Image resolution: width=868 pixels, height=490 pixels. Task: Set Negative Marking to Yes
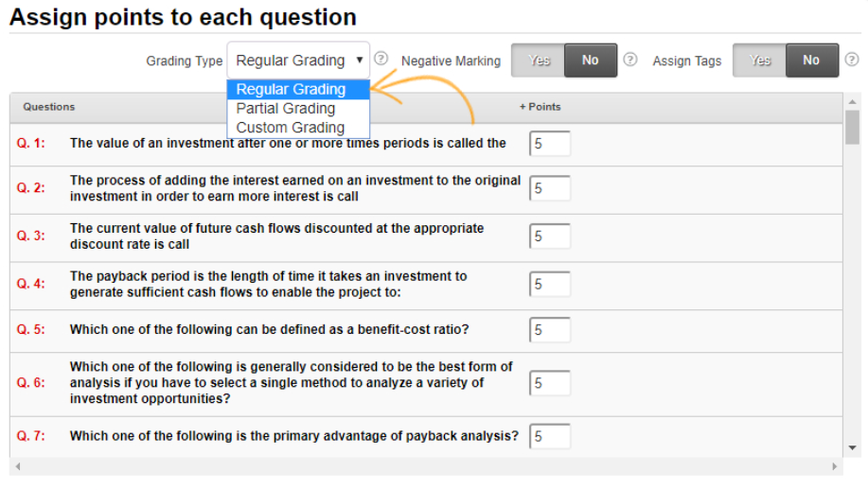pos(539,61)
